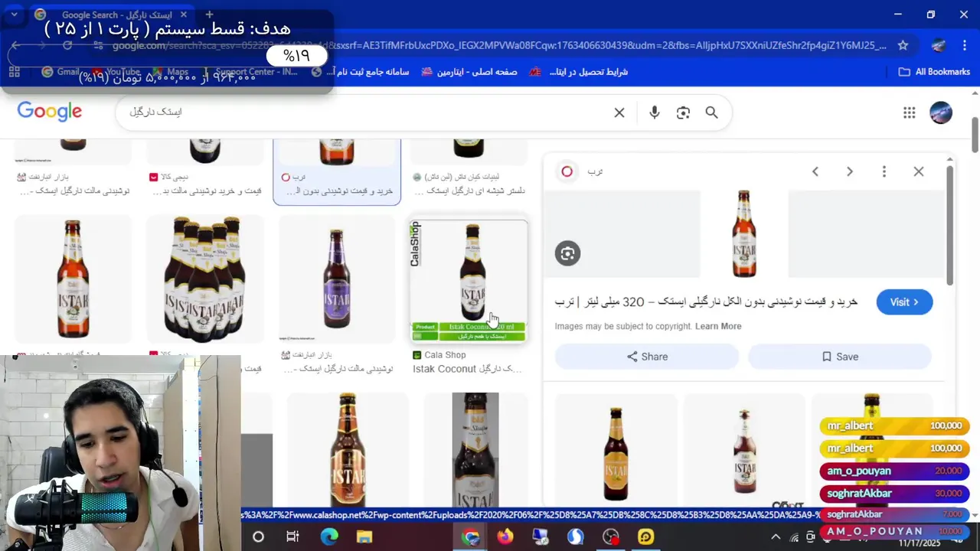Open Google Lens search by image icon
980x551 pixels.
click(683, 112)
